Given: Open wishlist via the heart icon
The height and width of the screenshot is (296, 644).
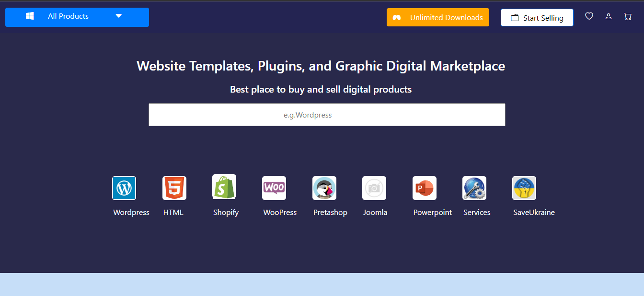Looking at the screenshot, I should 589,16.
